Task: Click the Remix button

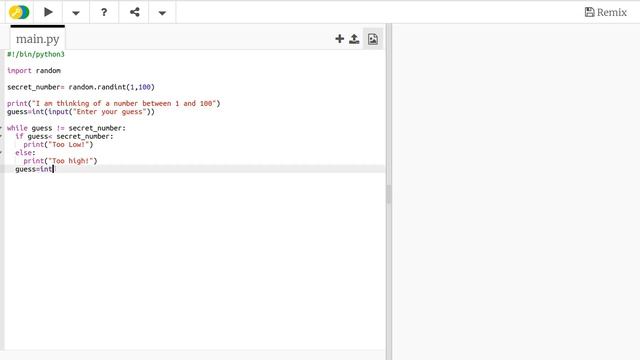Action: coord(606,12)
